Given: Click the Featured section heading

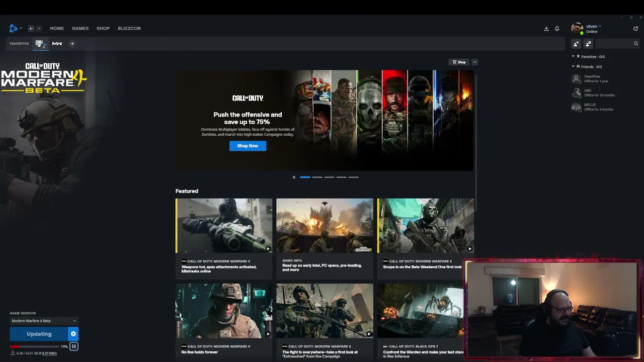Looking at the screenshot, I should (x=187, y=191).
